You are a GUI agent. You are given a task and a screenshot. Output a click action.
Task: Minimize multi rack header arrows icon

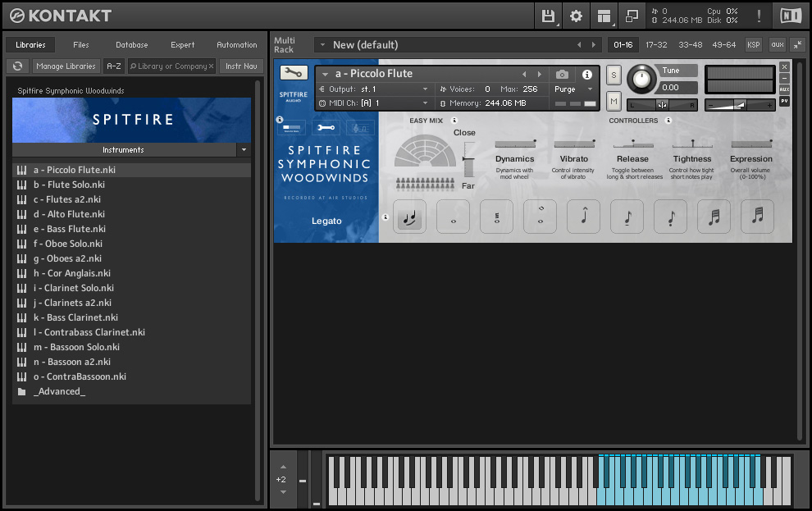point(798,45)
